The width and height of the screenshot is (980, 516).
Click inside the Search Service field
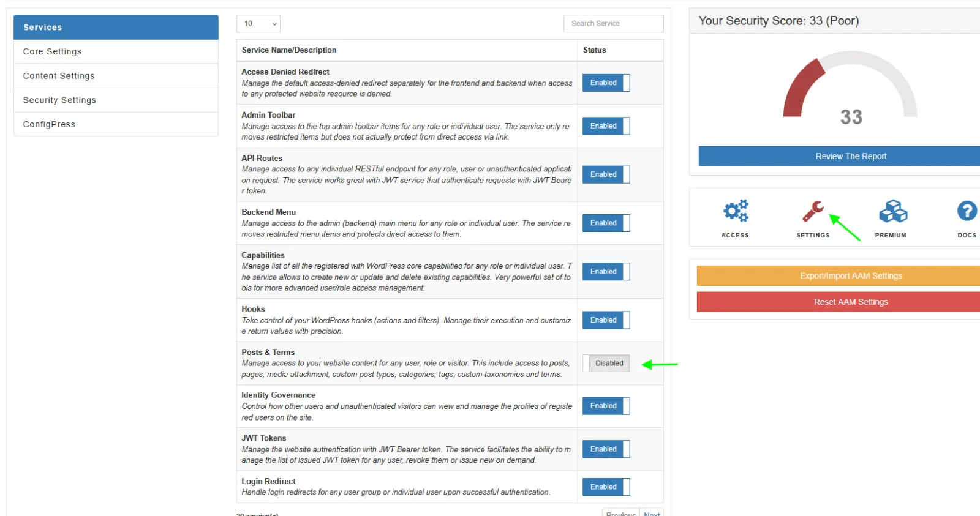pyautogui.click(x=613, y=23)
